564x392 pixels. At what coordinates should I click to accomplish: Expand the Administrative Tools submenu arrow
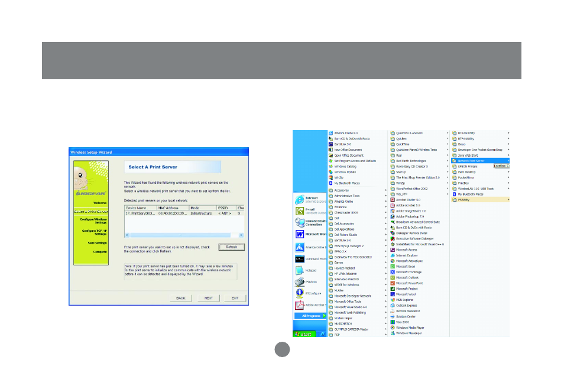click(x=386, y=196)
